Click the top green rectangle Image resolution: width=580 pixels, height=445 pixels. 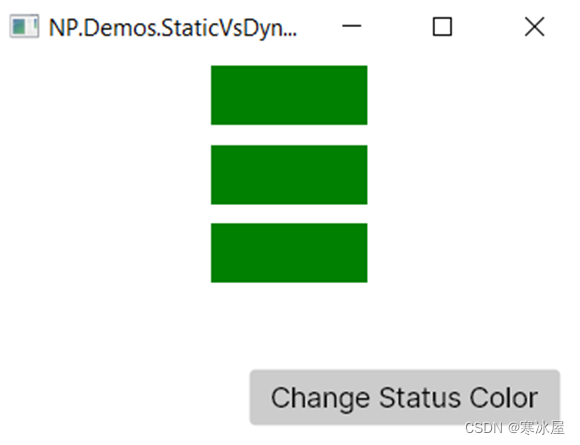289,95
